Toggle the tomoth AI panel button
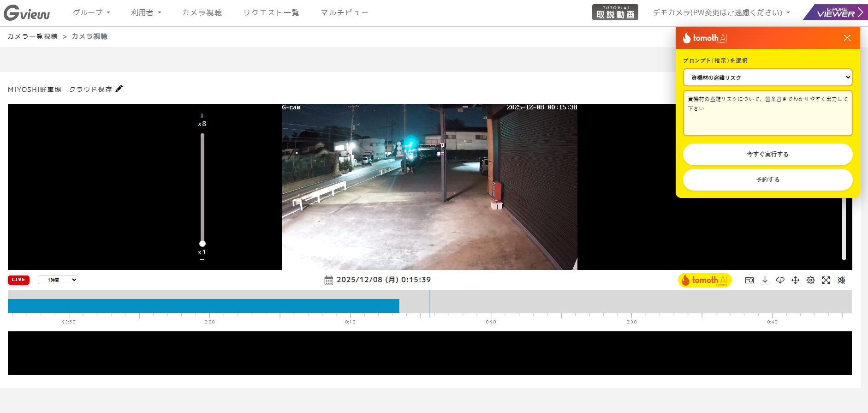Screen dimensions: 868x413 [704, 280]
